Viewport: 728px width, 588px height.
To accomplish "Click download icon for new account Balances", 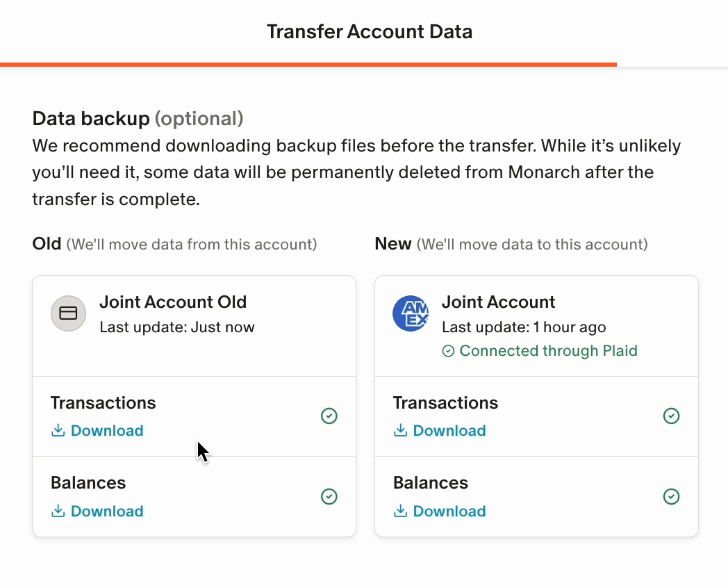I will click(x=400, y=511).
